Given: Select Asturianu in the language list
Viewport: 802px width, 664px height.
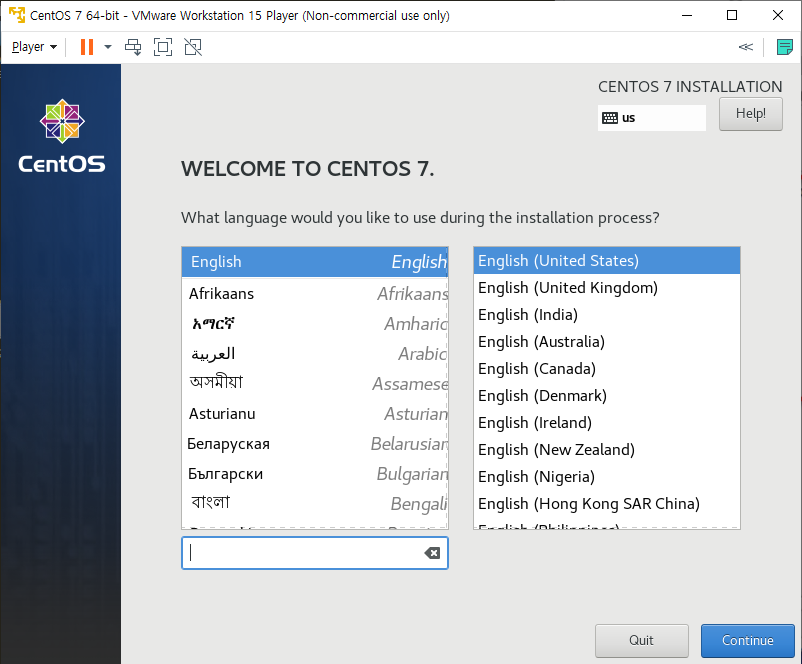Looking at the screenshot, I should [x=315, y=414].
